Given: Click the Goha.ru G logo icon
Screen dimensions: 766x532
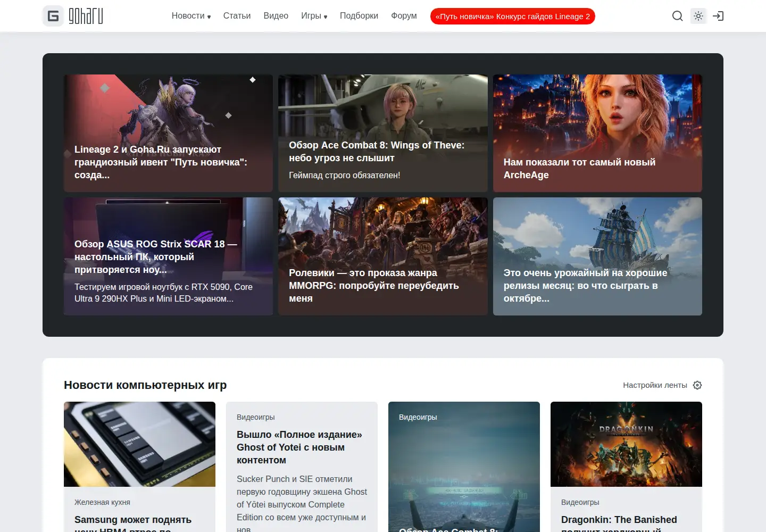Looking at the screenshot, I should (53, 16).
